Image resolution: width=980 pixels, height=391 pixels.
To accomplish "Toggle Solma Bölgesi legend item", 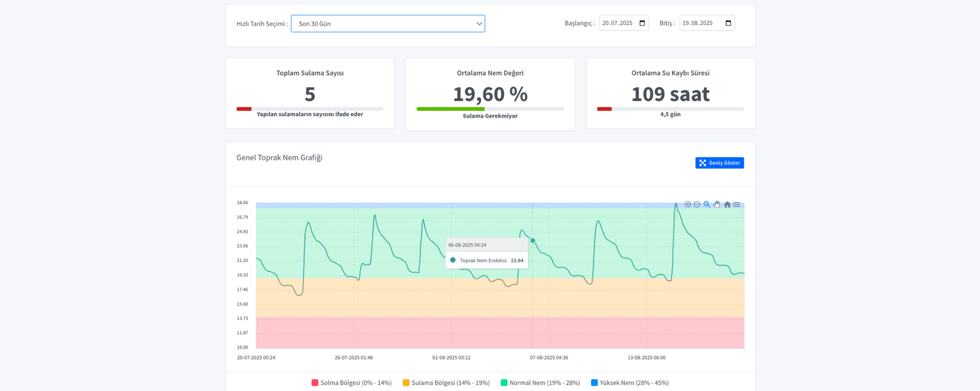I will (351, 382).
